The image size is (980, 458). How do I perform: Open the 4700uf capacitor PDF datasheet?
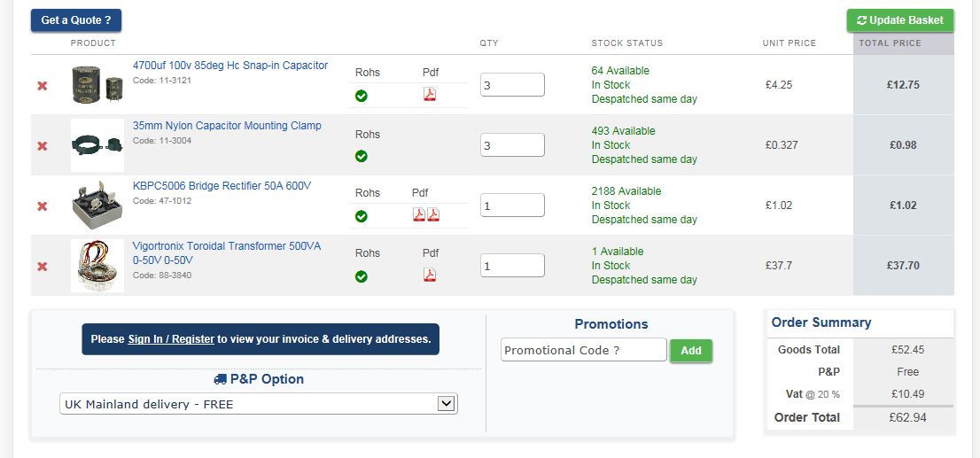pos(430,95)
